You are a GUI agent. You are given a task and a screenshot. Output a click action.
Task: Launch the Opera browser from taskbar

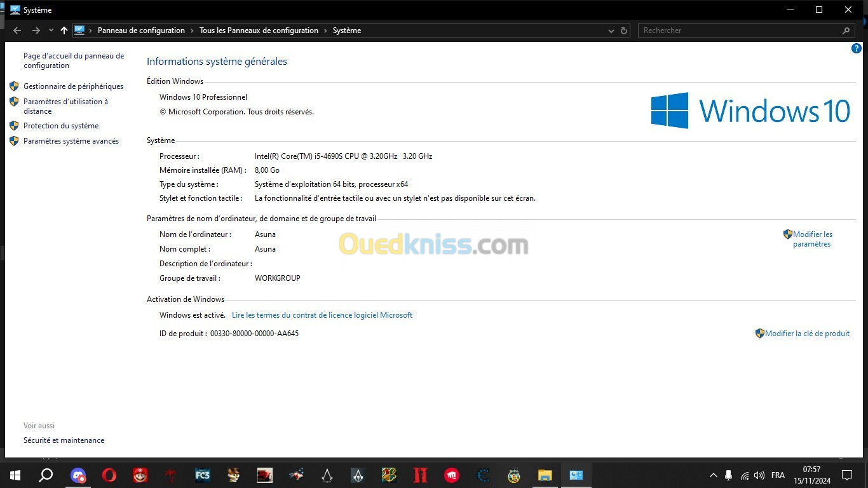109,475
